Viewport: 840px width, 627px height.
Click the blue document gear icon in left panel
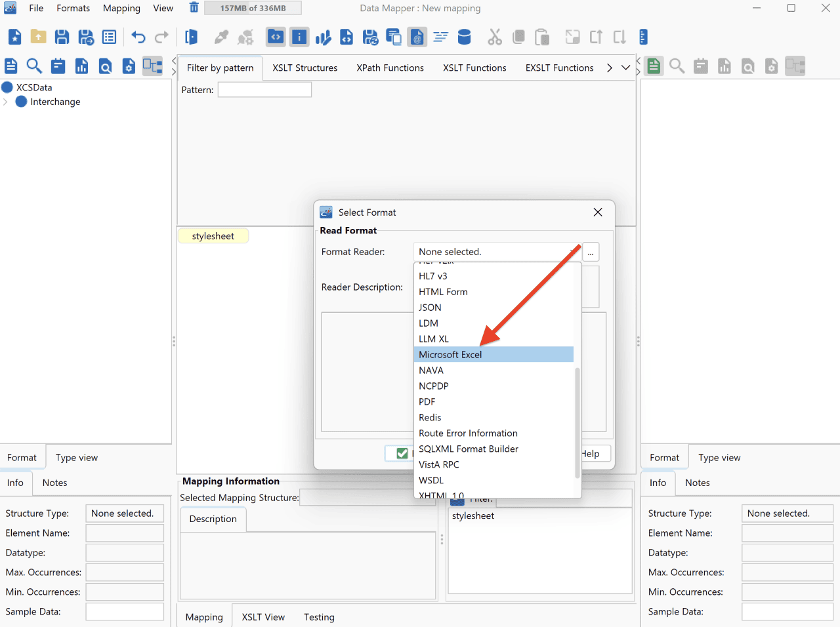(x=129, y=66)
